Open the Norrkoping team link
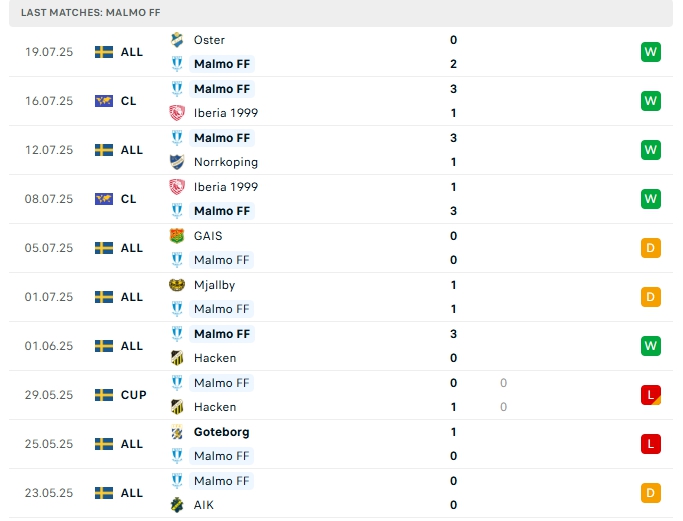Screen dimensions: 683x521 [226, 162]
